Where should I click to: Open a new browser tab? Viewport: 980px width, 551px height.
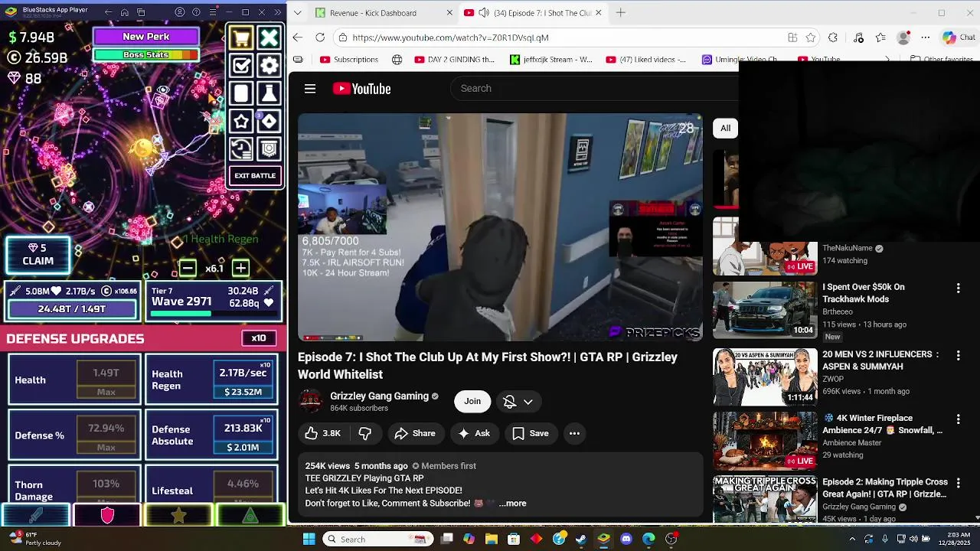pos(621,13)
